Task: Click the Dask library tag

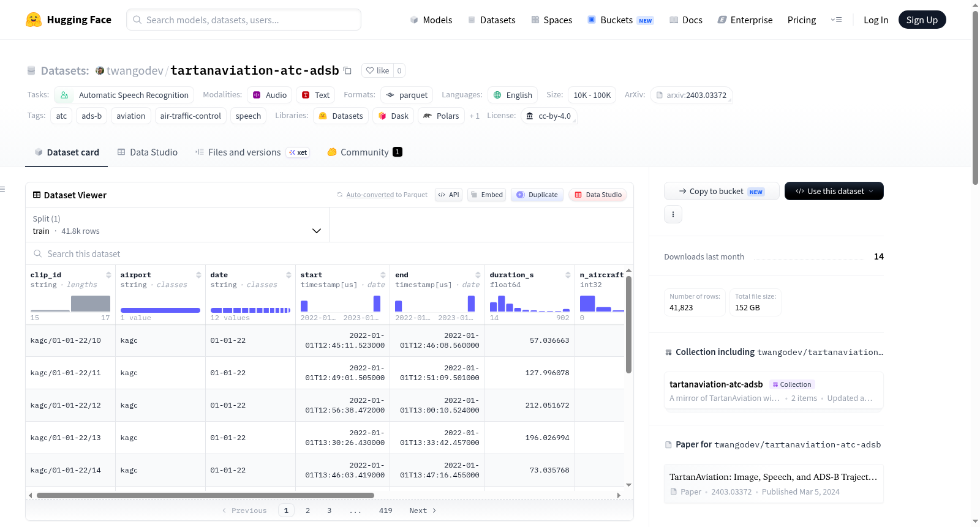Action: click(x=393, y=116)
